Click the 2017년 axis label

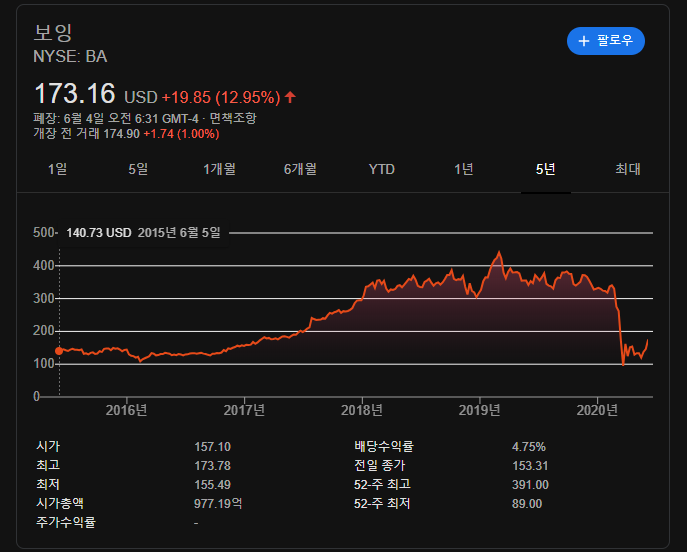pos(244,410)
